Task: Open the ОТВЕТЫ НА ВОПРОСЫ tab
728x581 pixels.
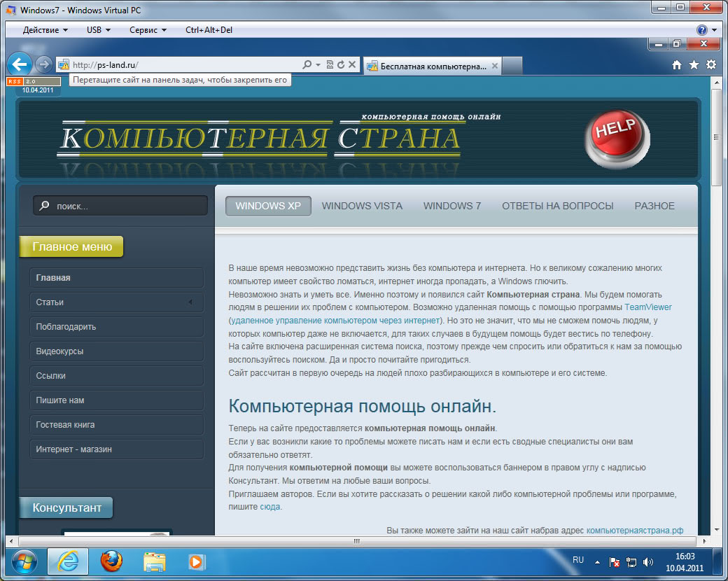Action: point(558,206)
